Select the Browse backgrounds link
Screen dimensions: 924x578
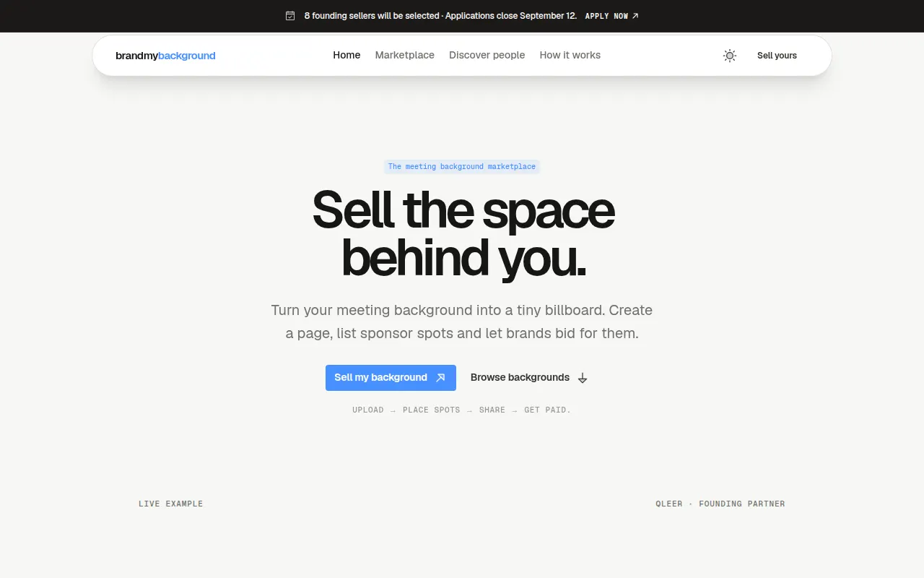tap(529, 378)
